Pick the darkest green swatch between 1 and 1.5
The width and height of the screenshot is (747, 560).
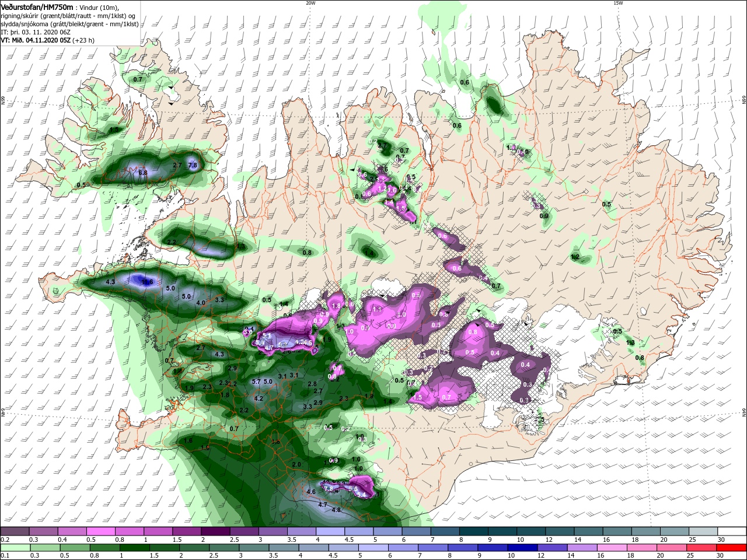tap(135, 547)
